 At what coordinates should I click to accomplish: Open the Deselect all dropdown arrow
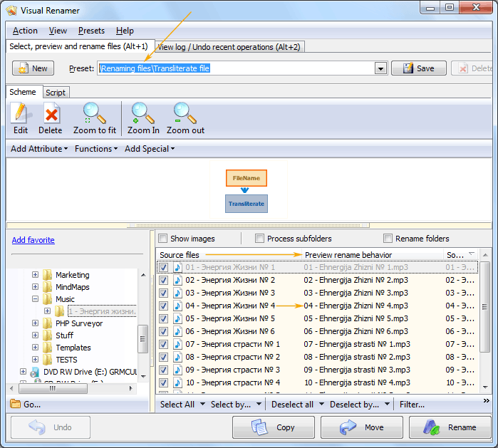coord(321,404)
